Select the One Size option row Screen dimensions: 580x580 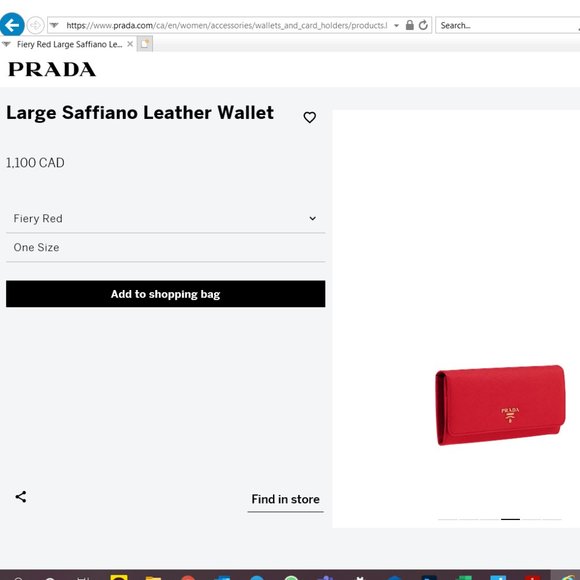[x=166, y=247]
